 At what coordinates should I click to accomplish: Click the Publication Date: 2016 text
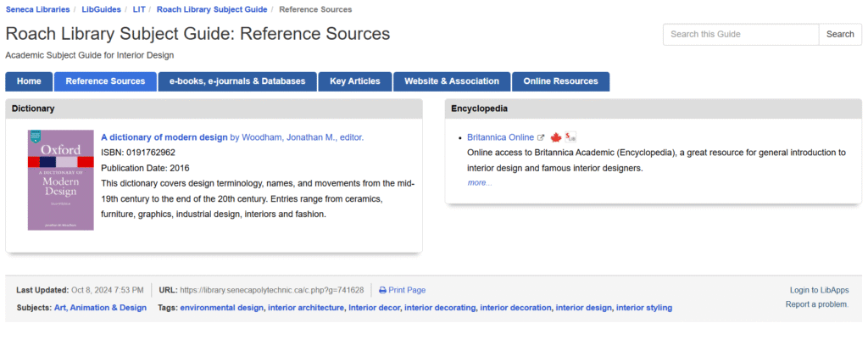[146, 167]
